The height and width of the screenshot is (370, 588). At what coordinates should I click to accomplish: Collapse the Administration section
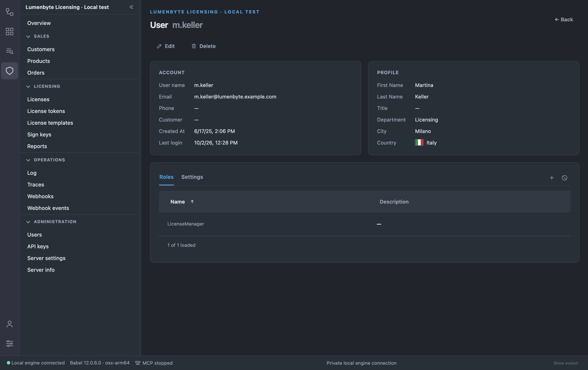click(28, 222)
